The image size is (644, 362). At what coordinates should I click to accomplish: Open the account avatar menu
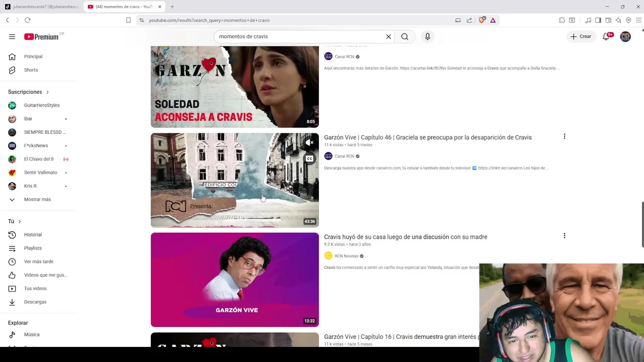tap(625, 37)
